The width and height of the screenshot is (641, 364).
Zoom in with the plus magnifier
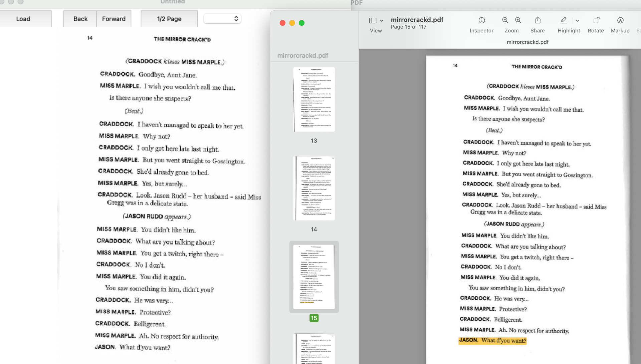coord(518,20)
